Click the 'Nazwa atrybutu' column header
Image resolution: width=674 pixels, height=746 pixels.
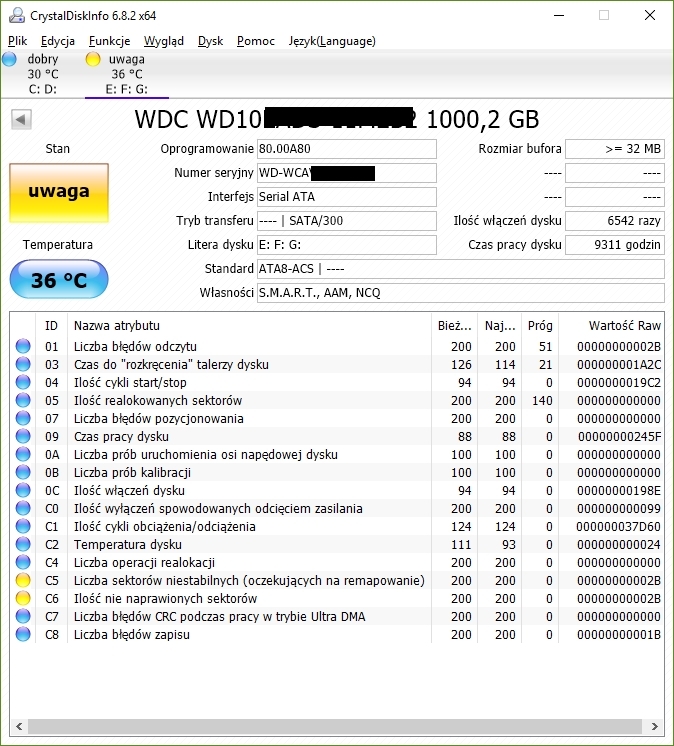pyautogui.click(x=249, y=326)
